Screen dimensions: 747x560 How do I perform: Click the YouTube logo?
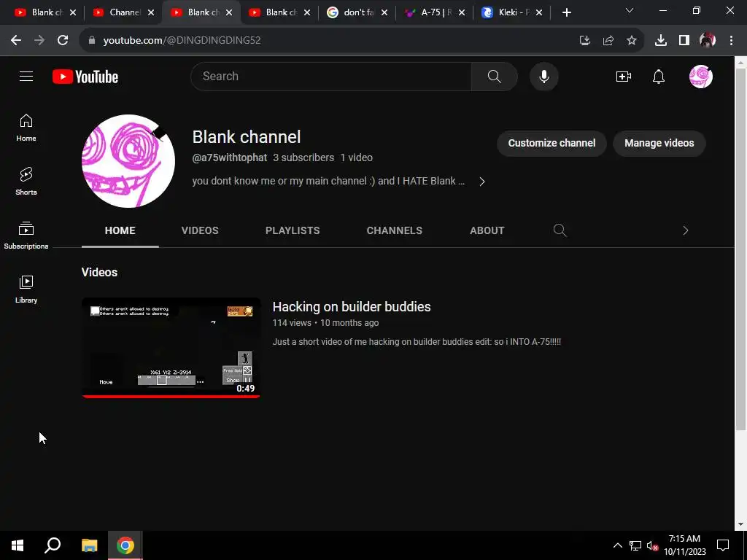click(85, 77)
